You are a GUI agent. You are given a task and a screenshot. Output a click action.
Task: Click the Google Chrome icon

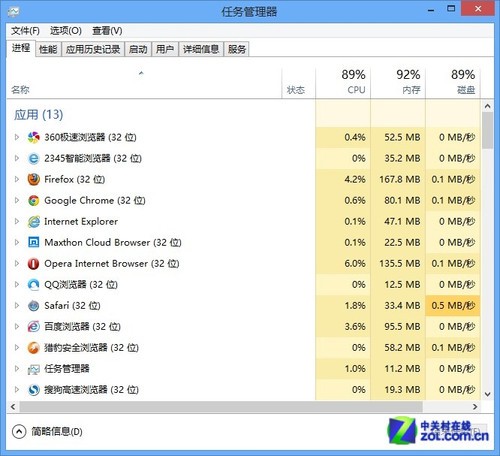[x=33, y=200]
